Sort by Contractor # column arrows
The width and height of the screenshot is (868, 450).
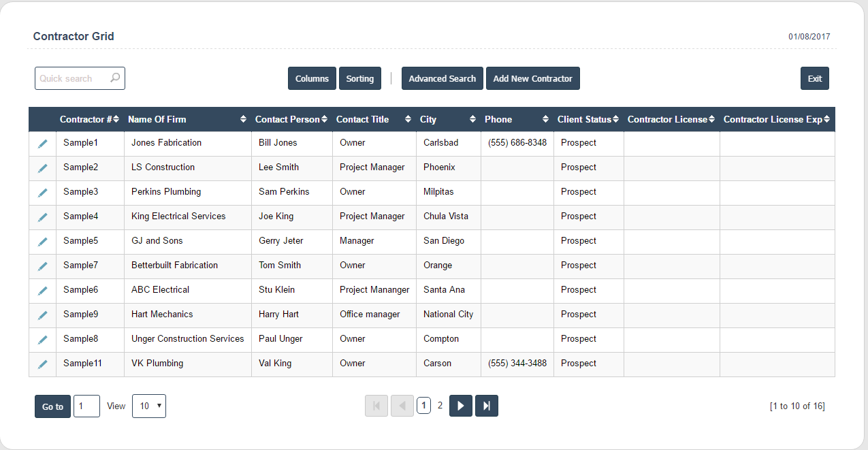(116, 119)
